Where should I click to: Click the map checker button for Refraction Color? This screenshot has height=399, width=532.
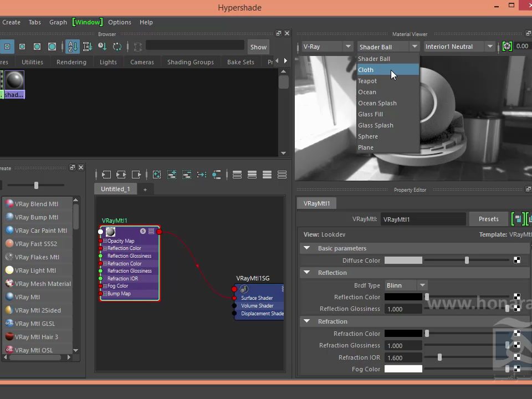coord(516,334)
